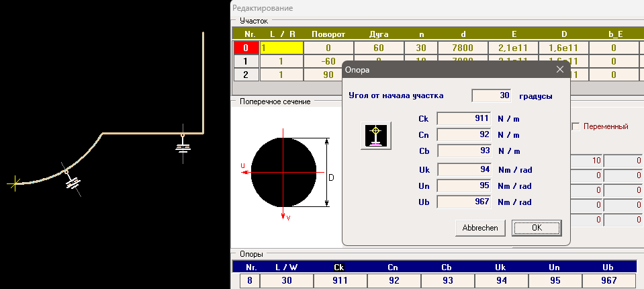Click the Поворот column header
Viewport: 644px width, 289px height.
point(328,34)
